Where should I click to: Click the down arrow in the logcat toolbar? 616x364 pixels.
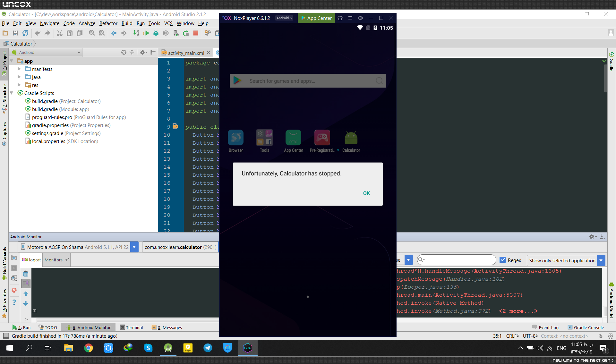click(x=26, y=303)
